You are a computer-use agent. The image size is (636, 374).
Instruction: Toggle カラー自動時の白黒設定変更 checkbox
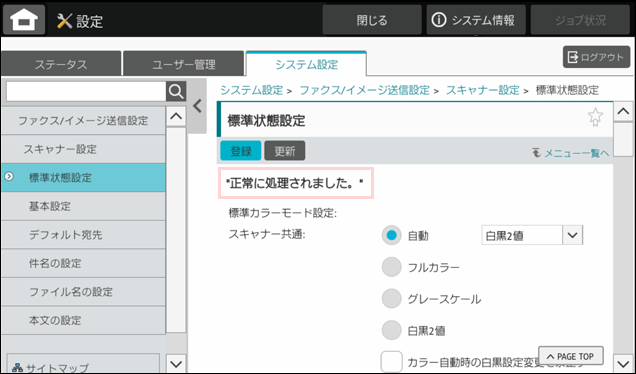(391, 361)
